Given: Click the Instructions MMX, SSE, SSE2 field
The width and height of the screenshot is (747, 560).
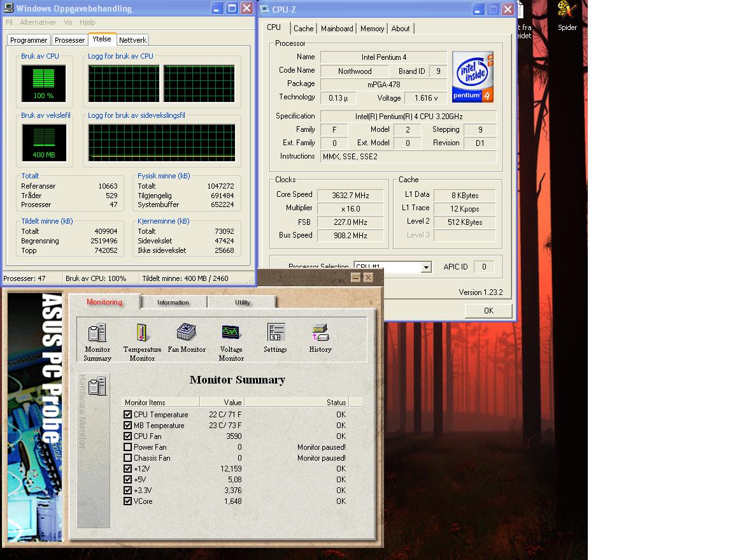Looking at the screenshot, I should point(409,156).
